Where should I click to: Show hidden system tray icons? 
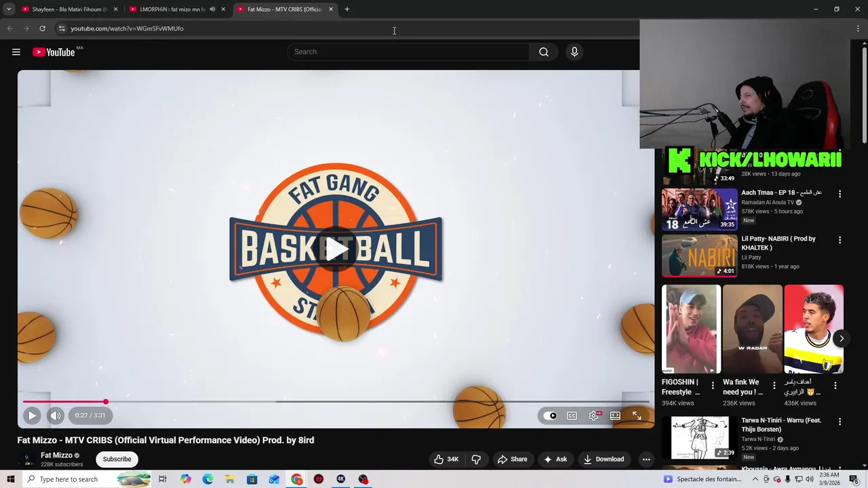pos(755,479)
